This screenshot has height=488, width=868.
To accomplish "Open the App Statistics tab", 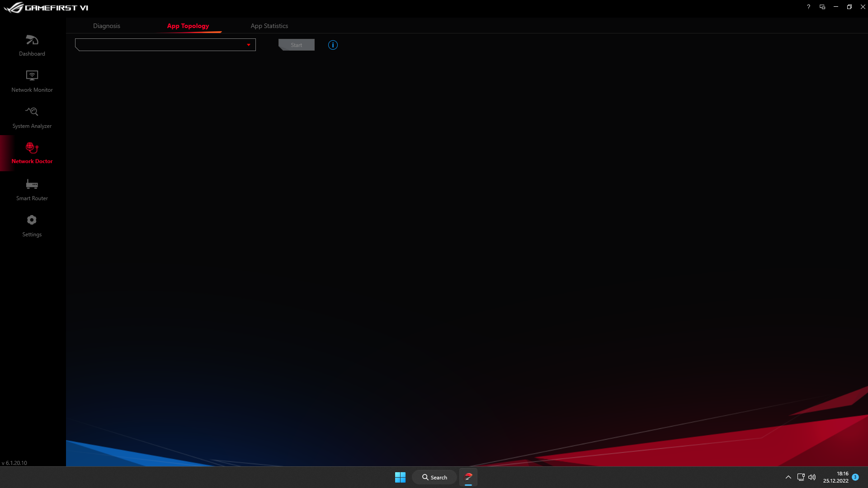I will point(269,26).
